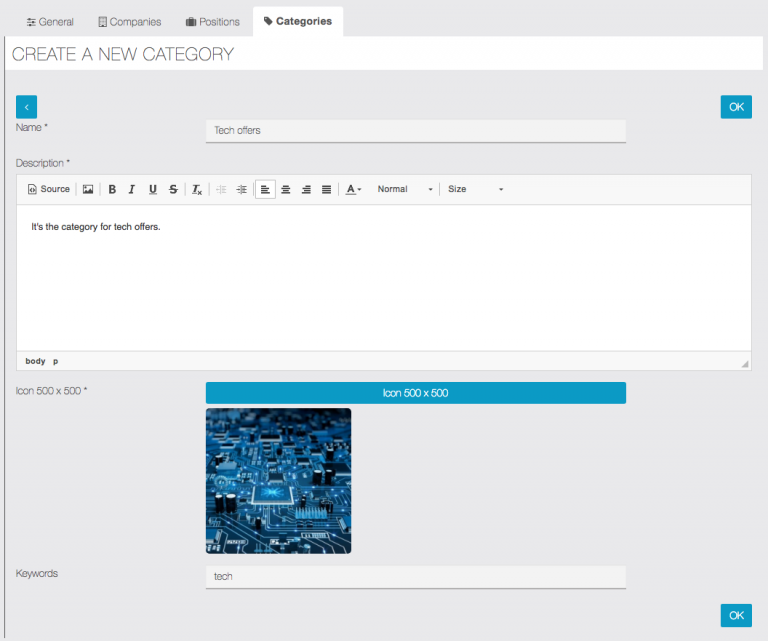Open the text color picker dropdown
Image resolution: width=768 pixels, height=641 pixels.
(x=353, y=189)
